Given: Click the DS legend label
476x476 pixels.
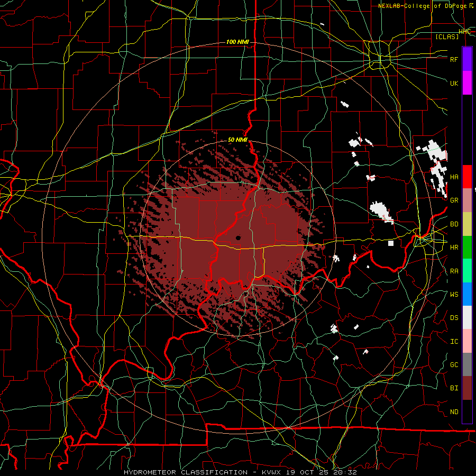Looking at the screenshot, I should coord(454,318).
